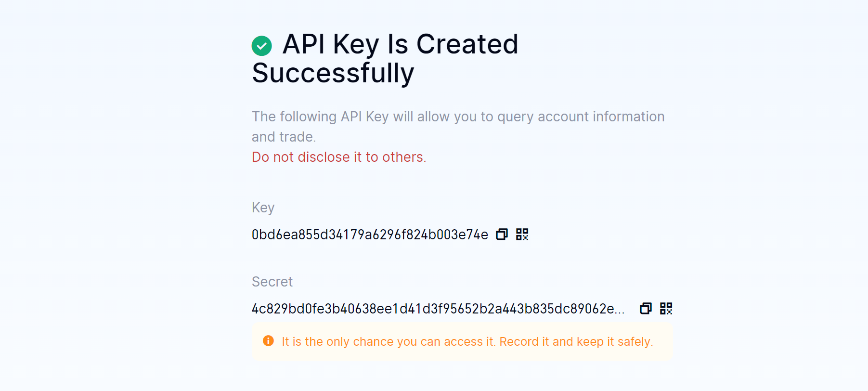Click the orange info icon in notice
868x391 pixels.
point(268,341)
